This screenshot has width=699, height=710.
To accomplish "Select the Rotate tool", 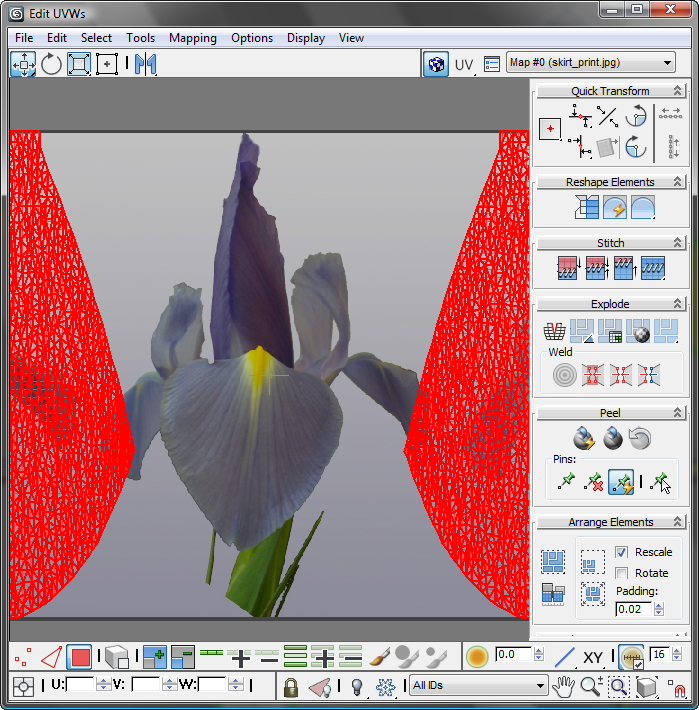I will point(51,64).
